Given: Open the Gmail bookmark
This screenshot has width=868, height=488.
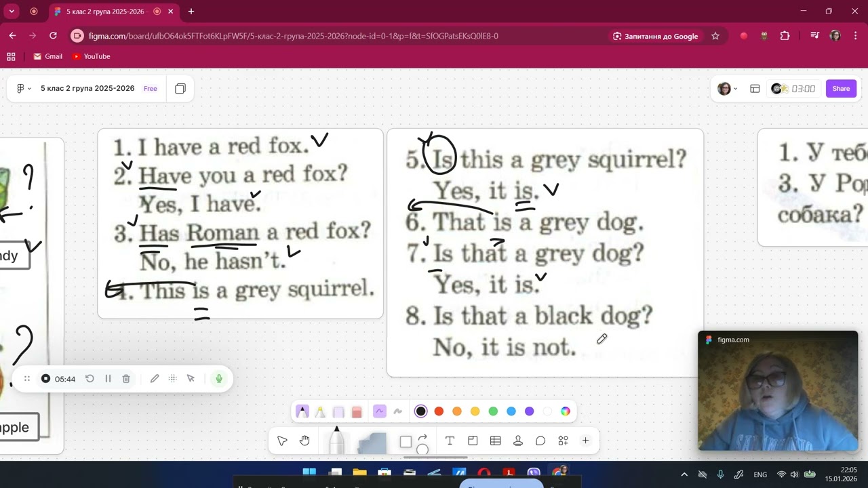Looking at the screenshot, I should pyautogui.click(x=47, y=56).
